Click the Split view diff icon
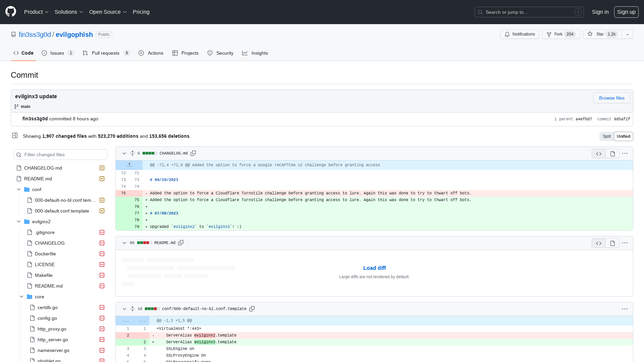 606,136
